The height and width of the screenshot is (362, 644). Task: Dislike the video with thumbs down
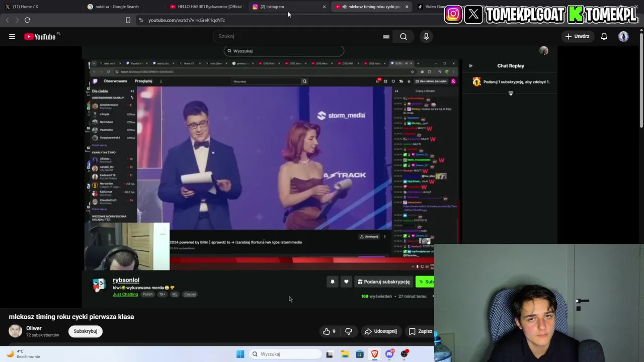point(349,331)
